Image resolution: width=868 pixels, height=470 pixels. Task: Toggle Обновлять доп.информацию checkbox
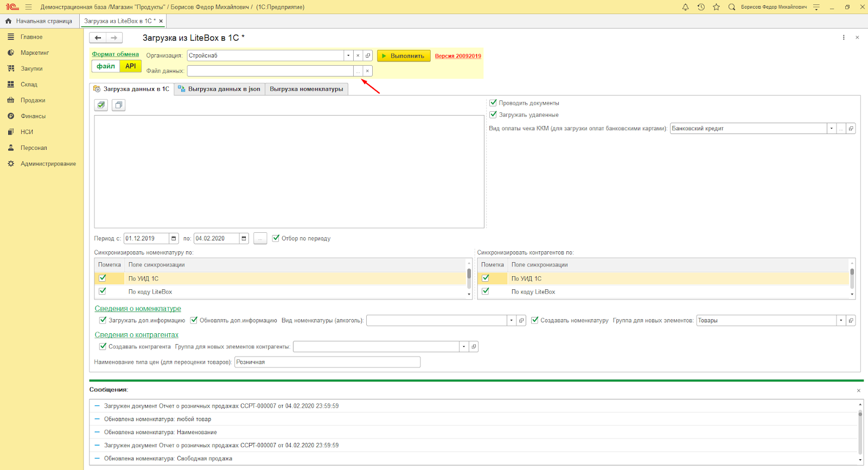click(x=194, y=320)
